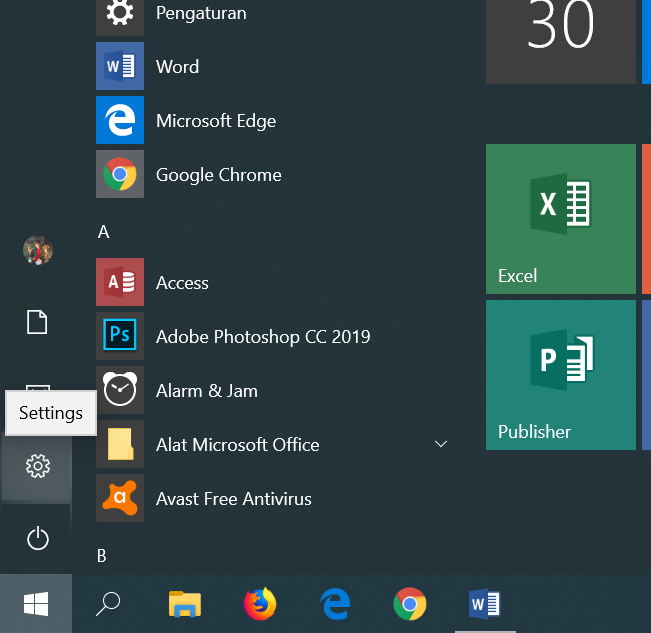Launch Word from the app list
Screen dimensions: 651x633
pos(177,67)
